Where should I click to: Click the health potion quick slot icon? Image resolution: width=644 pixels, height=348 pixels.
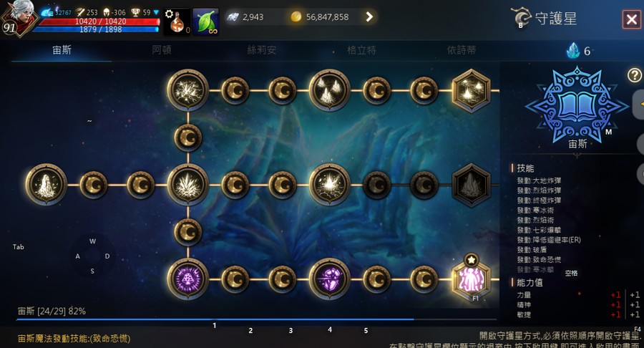[177, 21]
